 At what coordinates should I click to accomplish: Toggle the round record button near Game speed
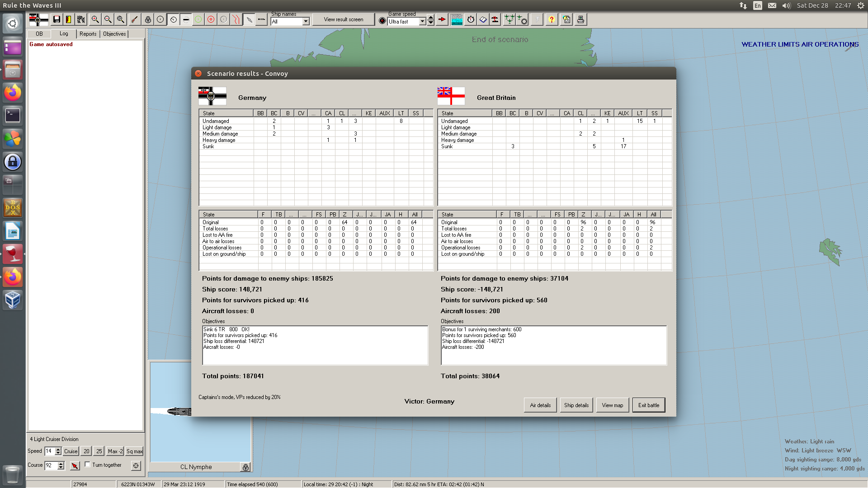tap(382, 21)
